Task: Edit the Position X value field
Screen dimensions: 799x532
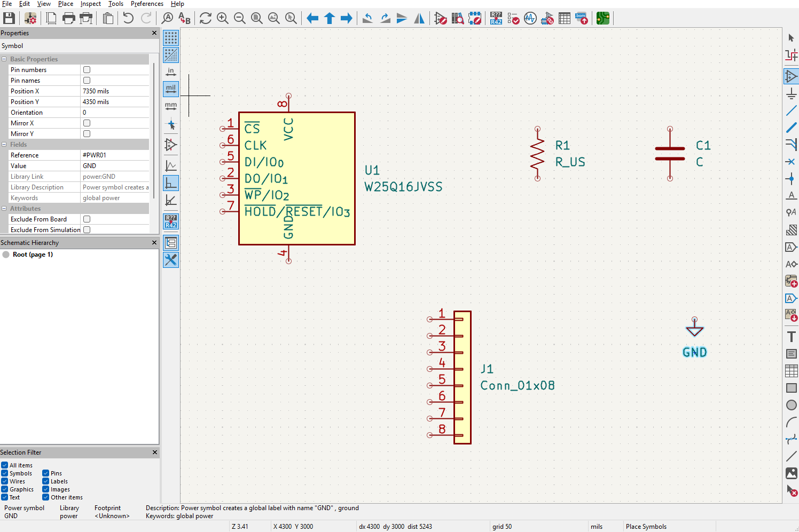Action: click(115, 91)
